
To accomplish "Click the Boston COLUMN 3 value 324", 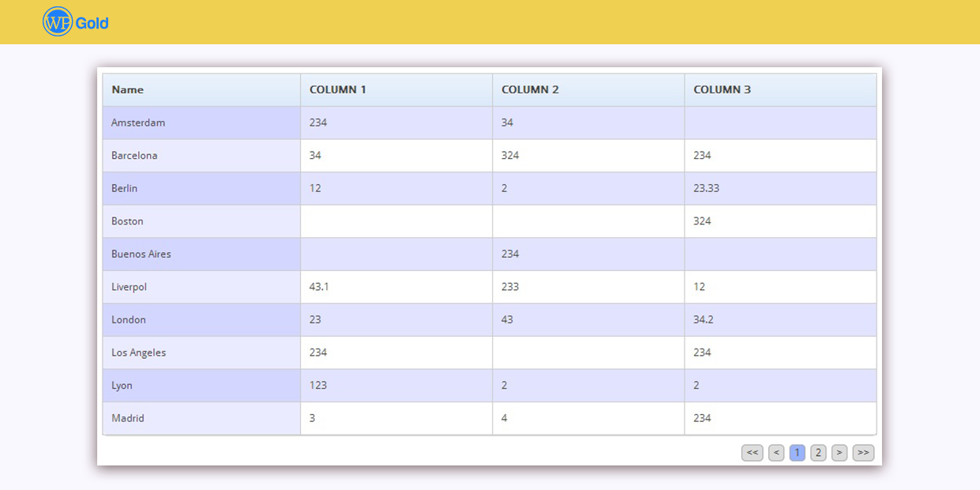I will coord(702,221).
